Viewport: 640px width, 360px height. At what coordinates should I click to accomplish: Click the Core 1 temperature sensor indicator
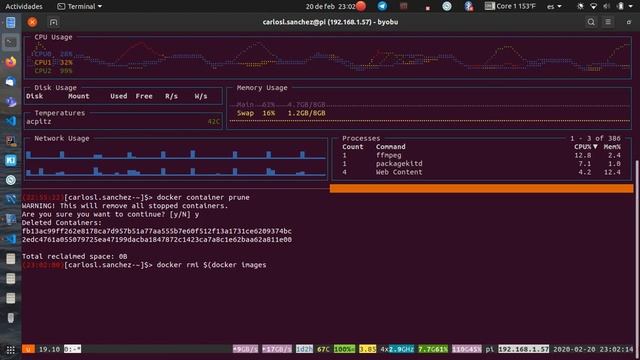[510, 6]
